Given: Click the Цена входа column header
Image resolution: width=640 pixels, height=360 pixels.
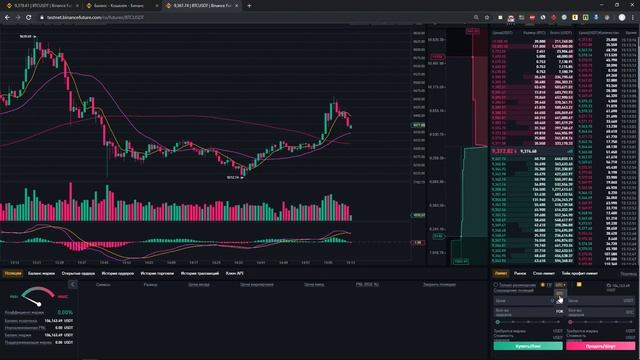Looking at the screenshot, I should click(x=199, y=284).
